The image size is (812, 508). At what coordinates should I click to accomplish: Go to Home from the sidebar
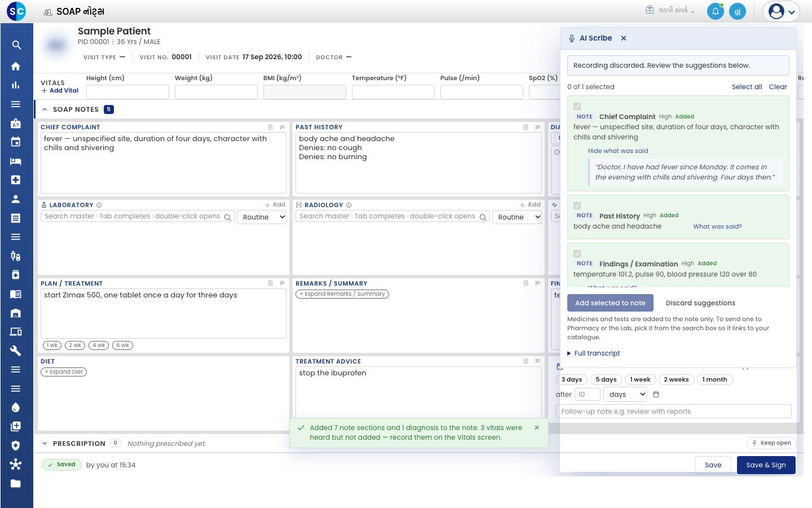(16, 66)
